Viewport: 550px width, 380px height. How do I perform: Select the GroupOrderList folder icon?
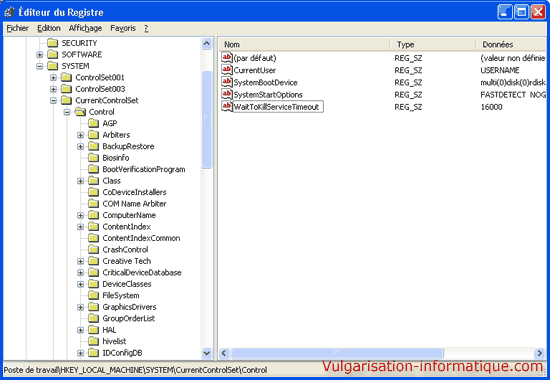coord(94,318)
